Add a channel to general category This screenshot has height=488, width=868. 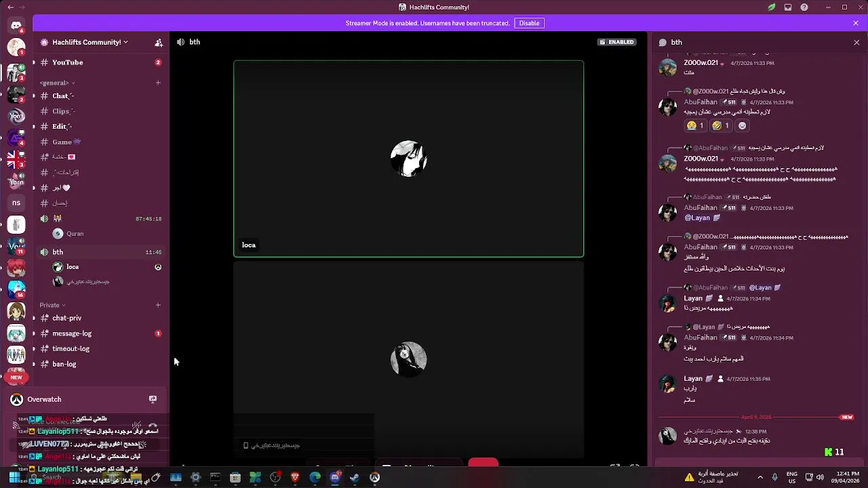[158, 83]
